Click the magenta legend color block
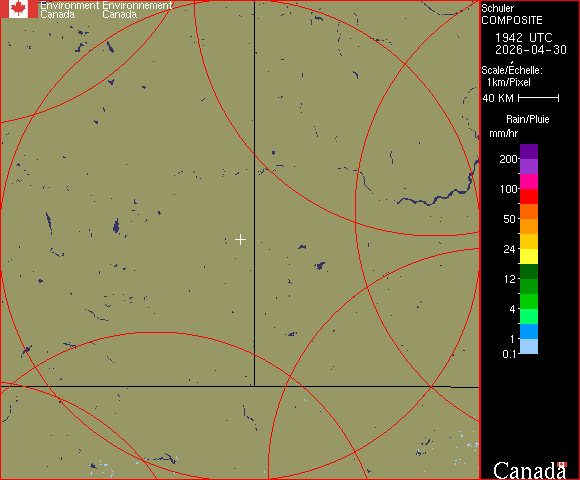 pos(529,182)
